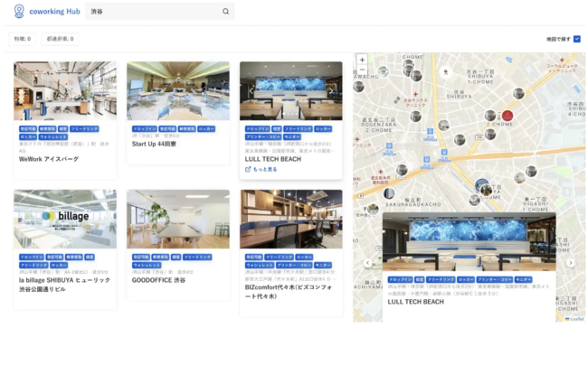Click ドロップイン tag on Start Up 44田寮 card
The width and height of the screenshot is (588, 366).
145,129
